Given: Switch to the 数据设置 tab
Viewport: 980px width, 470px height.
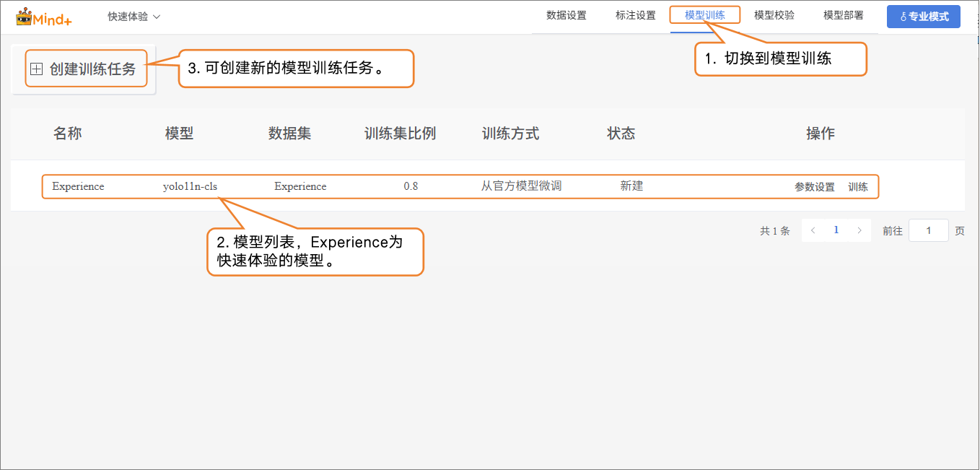Looking at the screenshot, I should (566, 15).
